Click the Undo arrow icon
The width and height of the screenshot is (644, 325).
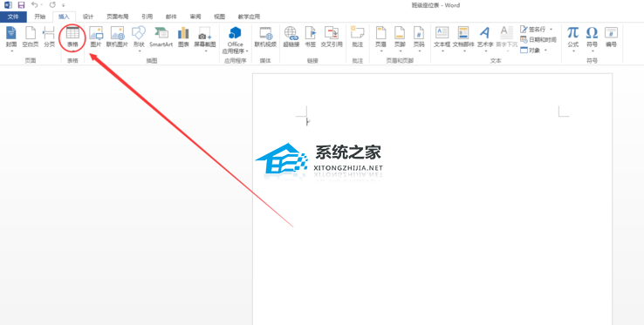(x=35, y=5)
